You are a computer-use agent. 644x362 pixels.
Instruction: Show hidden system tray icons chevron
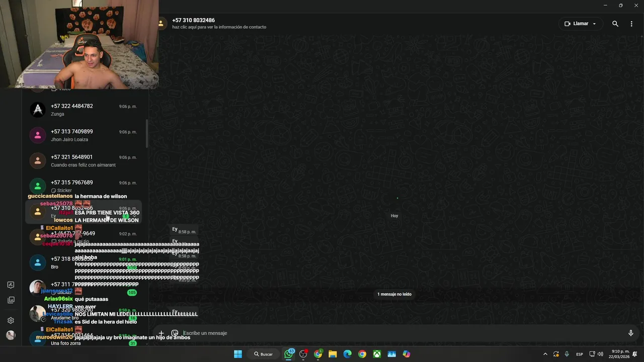[x=545, y=354]
